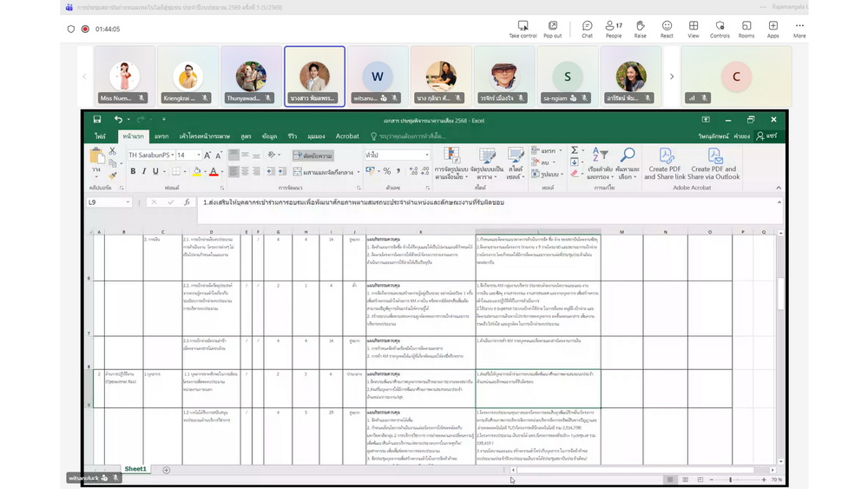This screenshot has height=489, width=868.
Task: Switch to the Acrobat ribbon tab
Action: click(x=347, y=136)
